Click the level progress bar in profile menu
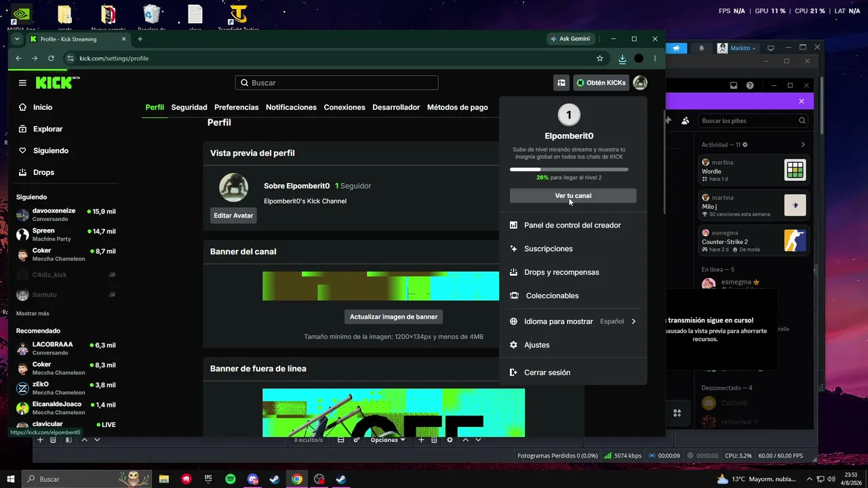 569,169
